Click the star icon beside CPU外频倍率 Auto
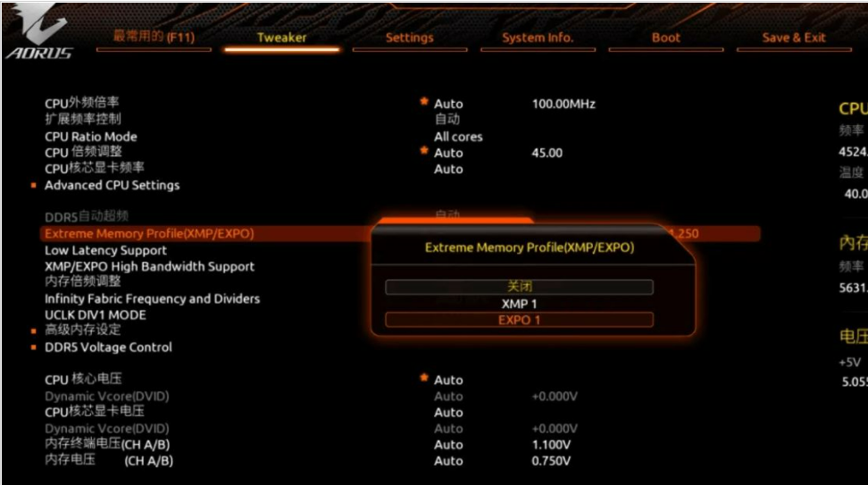The width and height of the screenshot is (868, 485). 424,101
